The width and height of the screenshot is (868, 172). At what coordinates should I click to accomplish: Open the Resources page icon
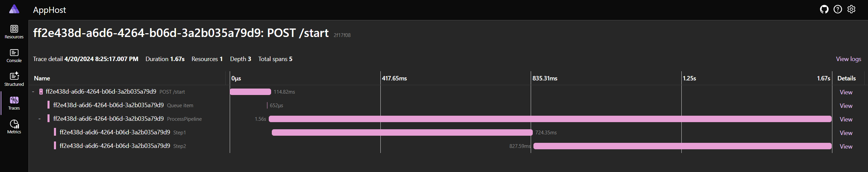tap(14, 29)
